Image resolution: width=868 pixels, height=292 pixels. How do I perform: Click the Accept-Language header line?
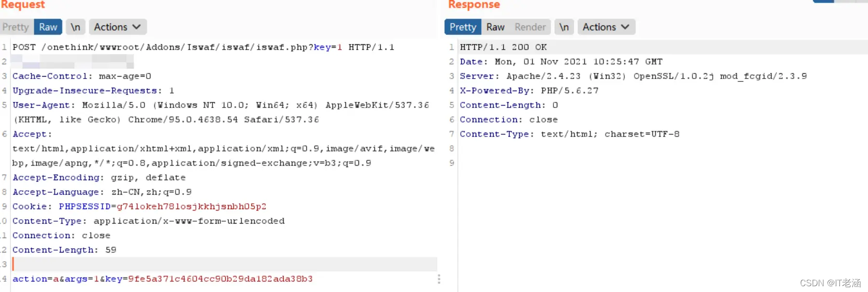pyautogui.click(x=102, y=192)
